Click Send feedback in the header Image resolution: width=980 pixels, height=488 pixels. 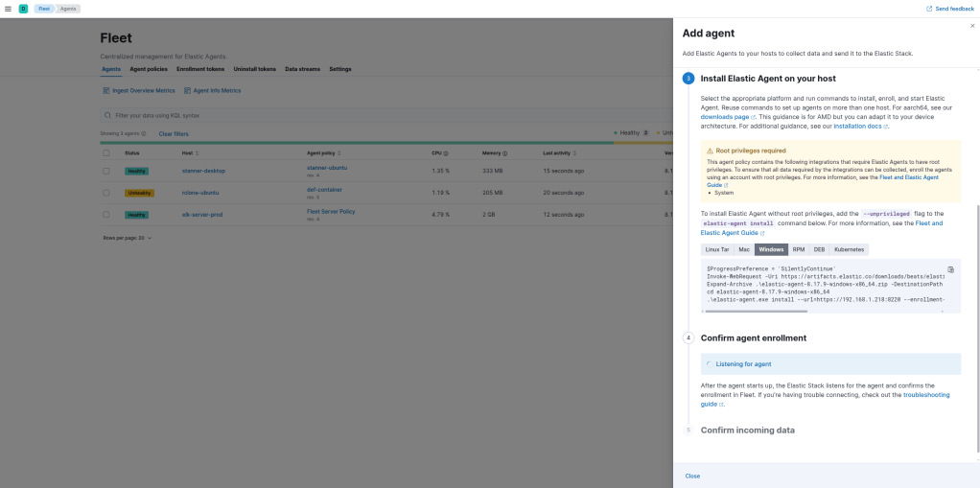click(950, 9)
